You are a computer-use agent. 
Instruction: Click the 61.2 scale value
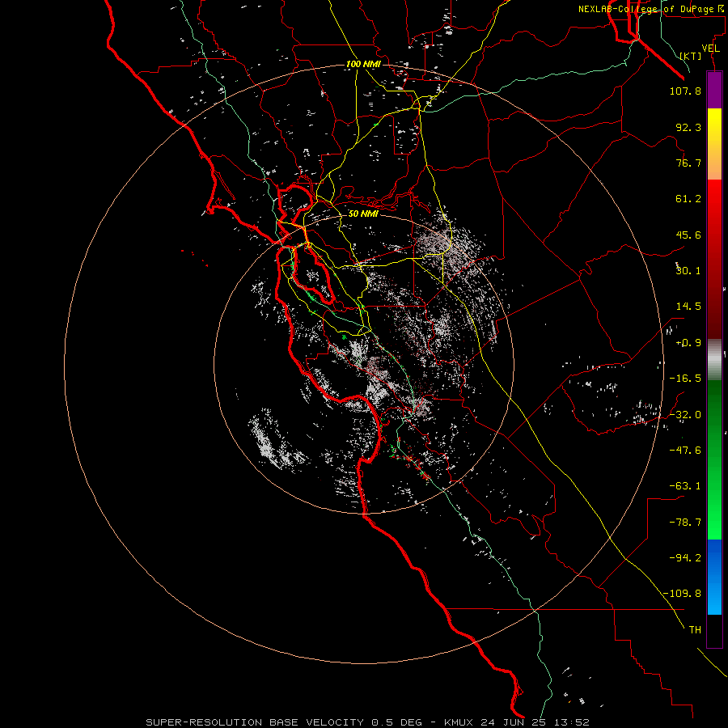tap(688, 199)
